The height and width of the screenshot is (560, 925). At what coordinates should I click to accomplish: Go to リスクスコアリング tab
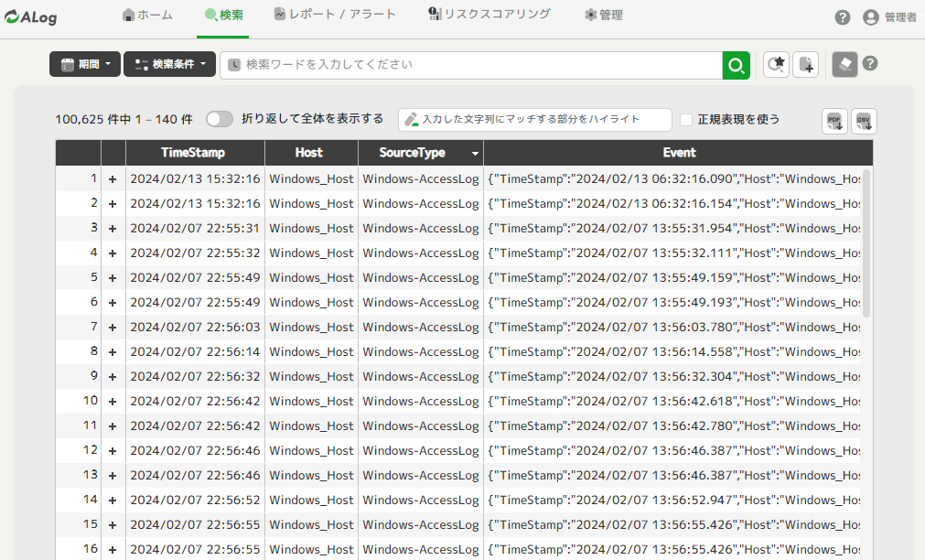pyautogui.click(x=489, y=14)
